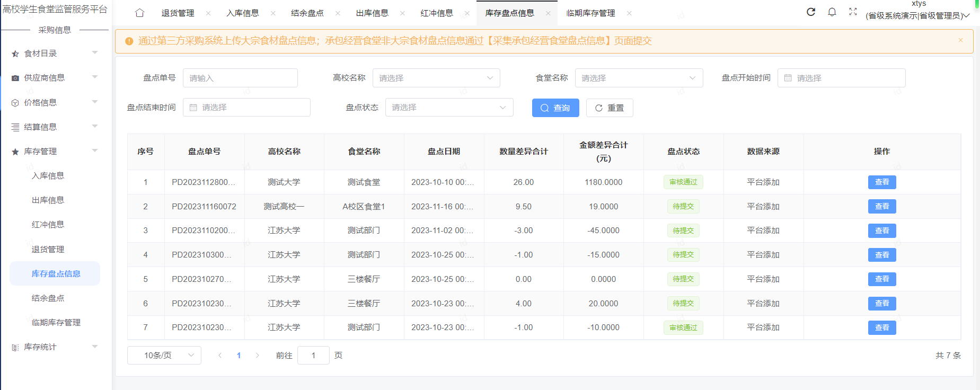
Task: Open 退货管理 in the sidebar
Action: pos(48,250)
